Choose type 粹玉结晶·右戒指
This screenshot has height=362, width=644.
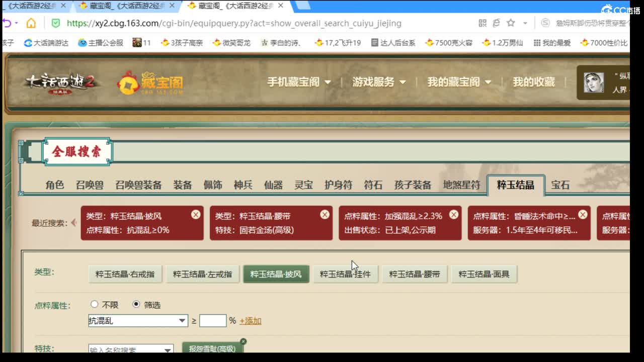point(125,274)
